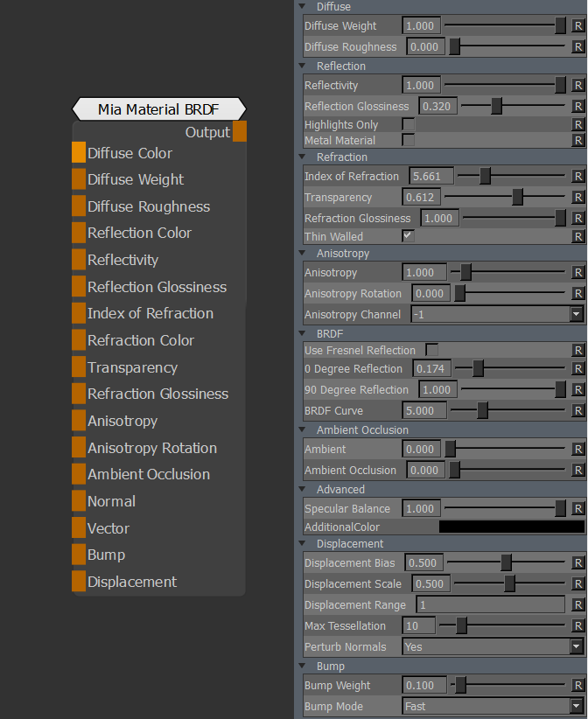Collapse the Ambient Occlusion section
The image size is (588, 719).
303,430
